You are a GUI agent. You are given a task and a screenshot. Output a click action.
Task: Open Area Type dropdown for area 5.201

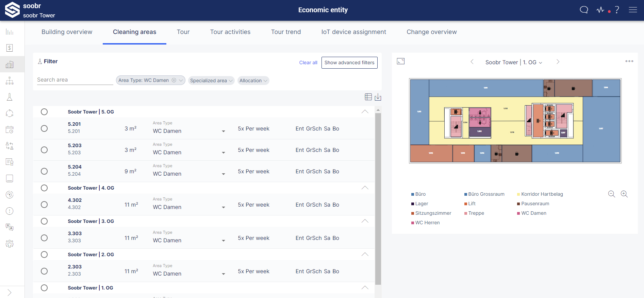point(189,131)
